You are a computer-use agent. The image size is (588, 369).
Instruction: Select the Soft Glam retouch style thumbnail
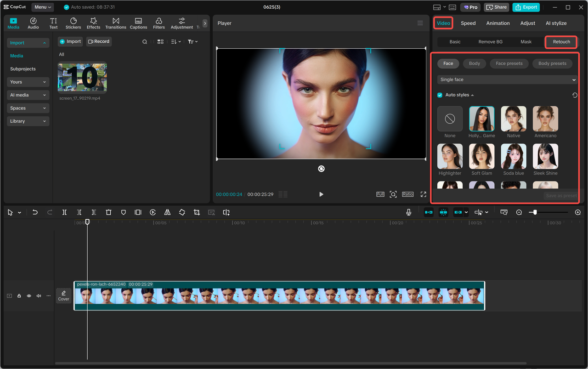[481, 156]
